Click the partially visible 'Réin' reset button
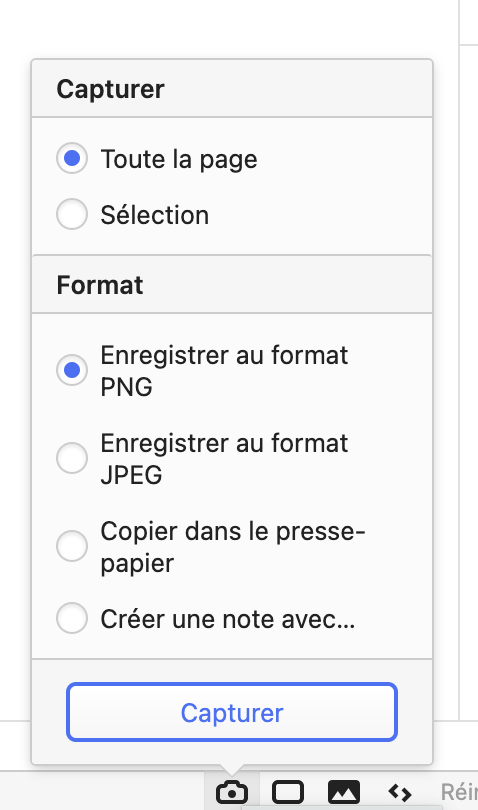Image resolution: width=478 pixels, height=810 pixels. click(459, 792)
